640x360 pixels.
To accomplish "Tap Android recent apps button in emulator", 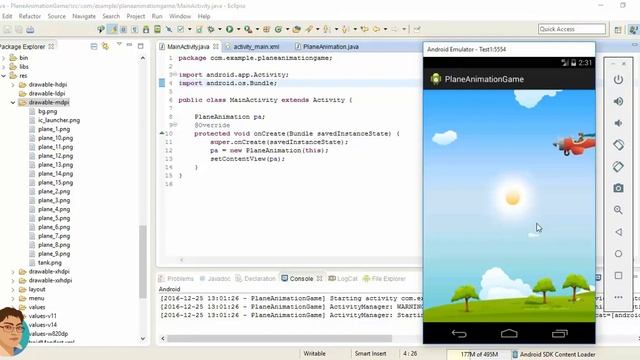I will [x=560, y=333].
